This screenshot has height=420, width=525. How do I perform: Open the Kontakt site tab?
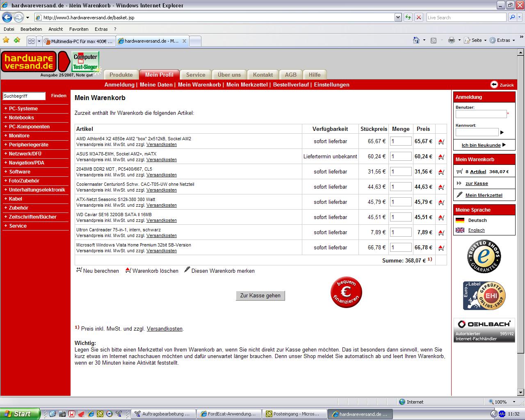tap(263, 75)
